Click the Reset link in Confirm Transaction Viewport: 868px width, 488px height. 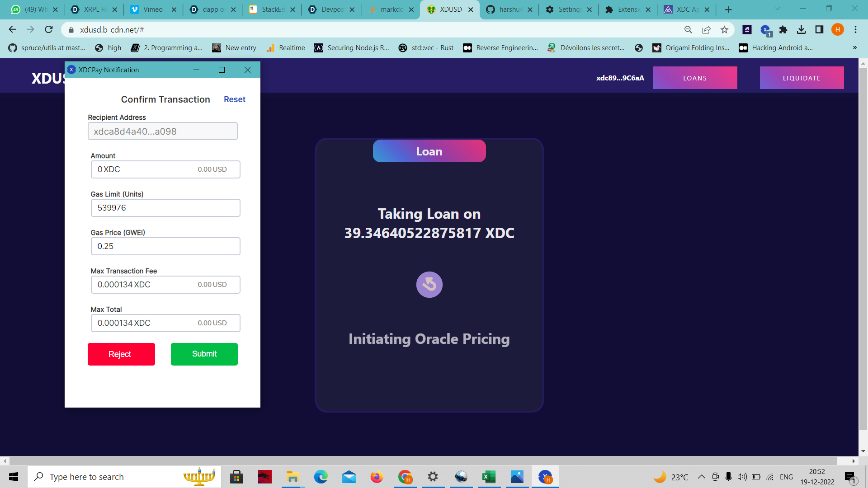234,99
